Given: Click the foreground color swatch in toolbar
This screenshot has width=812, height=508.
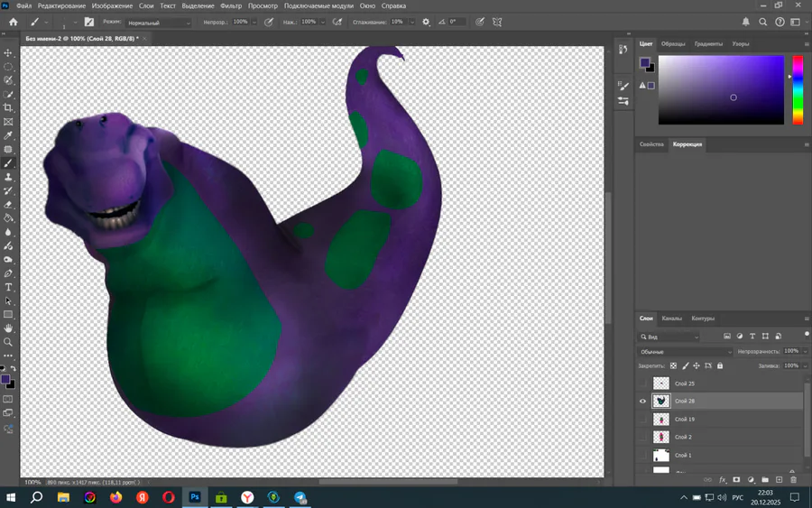Looking at the screenshot, I should (x=5, y=380).
